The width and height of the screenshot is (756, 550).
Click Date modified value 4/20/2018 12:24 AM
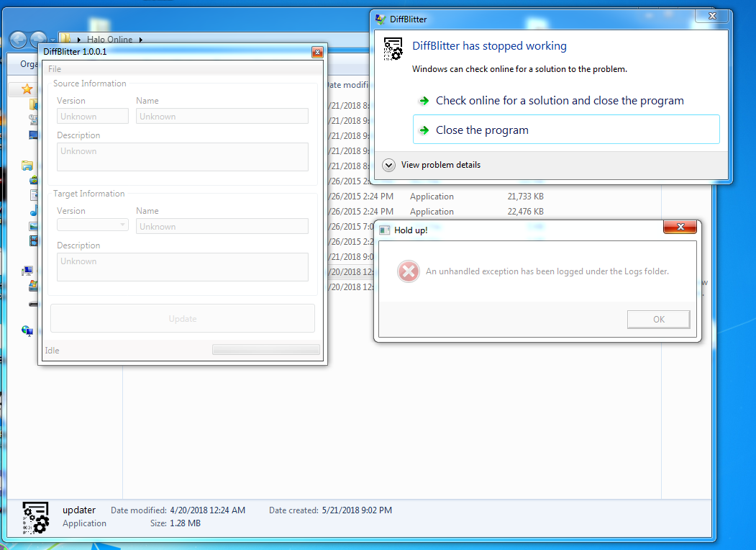208,510
